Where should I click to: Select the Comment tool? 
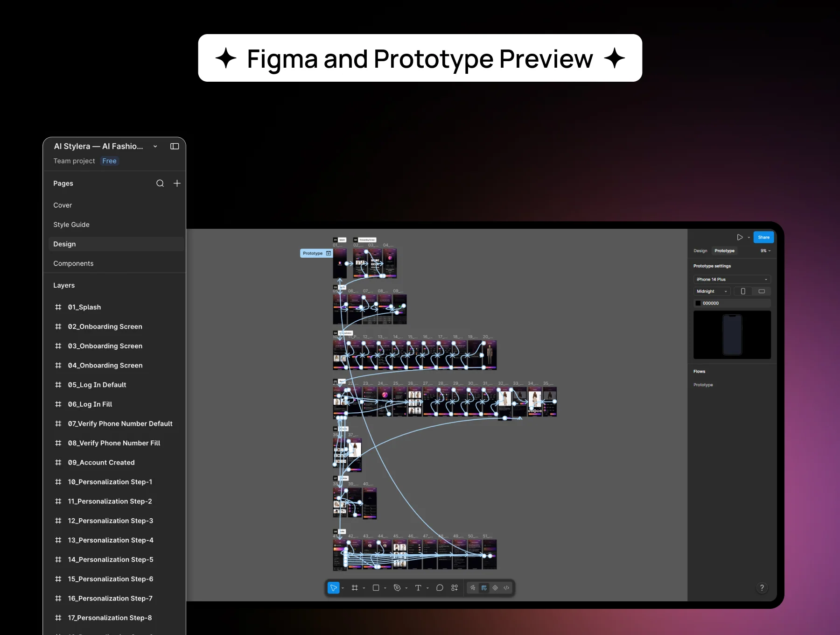[440, 588]
